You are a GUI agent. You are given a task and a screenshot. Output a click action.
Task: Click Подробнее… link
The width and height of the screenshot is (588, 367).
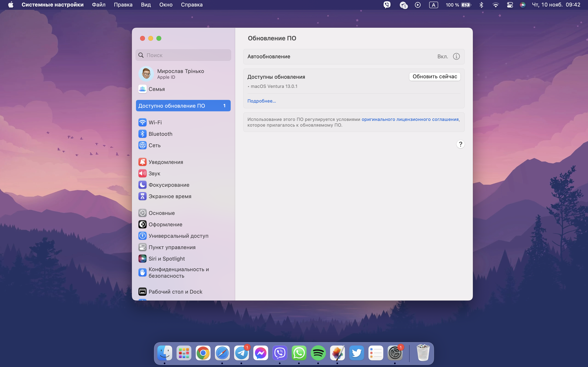(x=262, y=101)
